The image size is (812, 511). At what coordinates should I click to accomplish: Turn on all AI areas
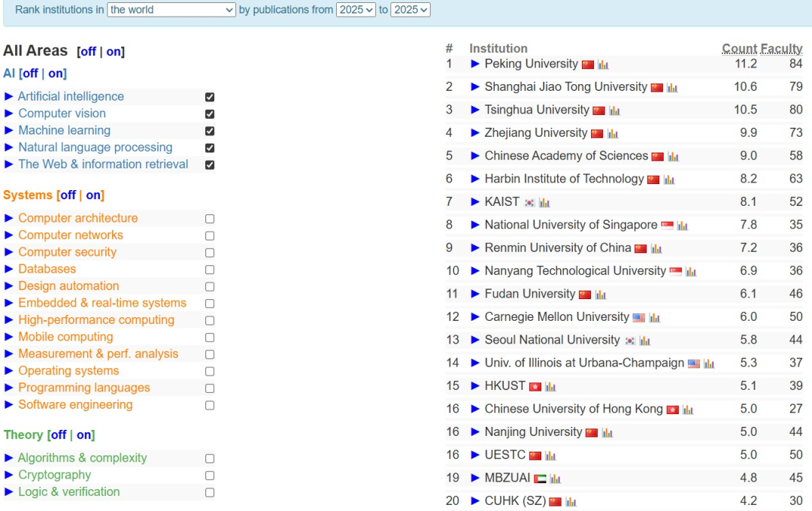click(56, 74)
